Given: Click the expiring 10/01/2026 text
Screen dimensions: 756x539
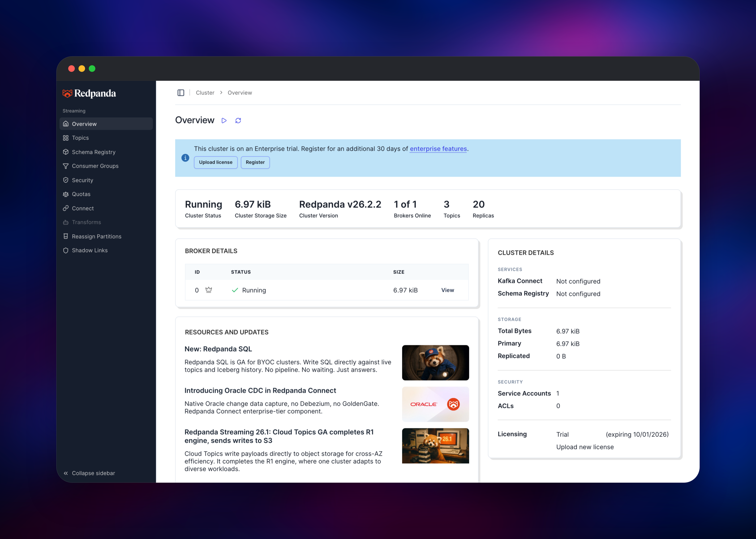Looking at the screenshot, I should tap(637, 434).
